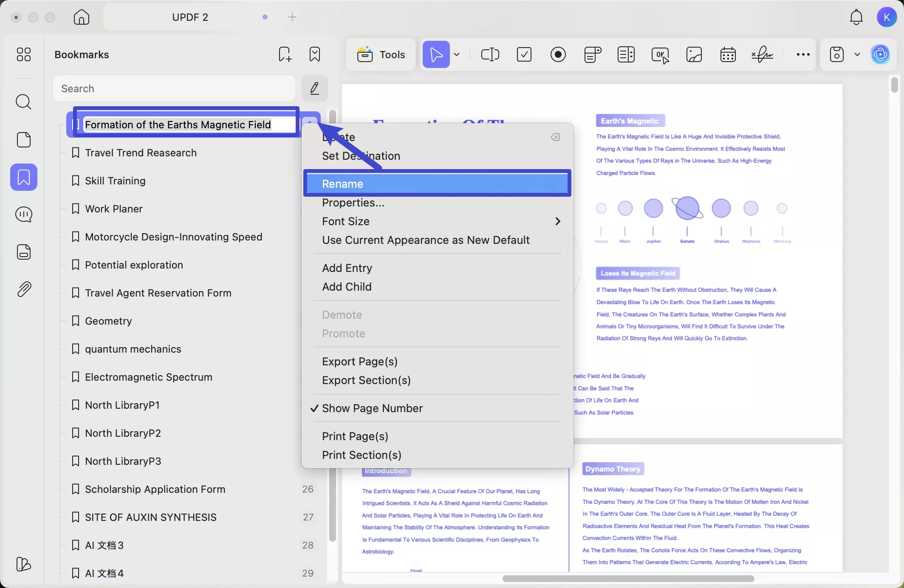Select the checkbox form field tool
The image size is (904, 588).
pyautogui.click(x=524, y=54)
